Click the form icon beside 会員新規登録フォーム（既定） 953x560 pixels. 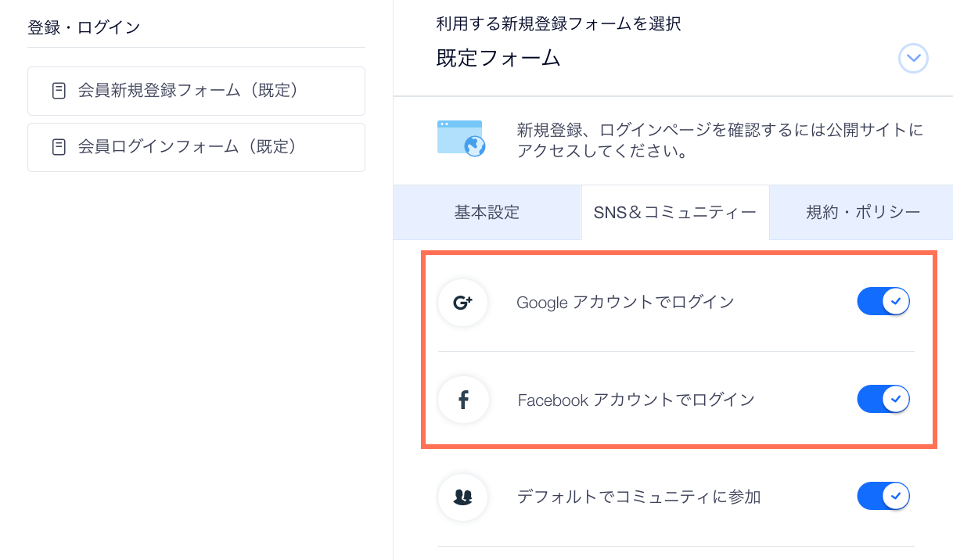pyautogui.click(x=58, y=91)
